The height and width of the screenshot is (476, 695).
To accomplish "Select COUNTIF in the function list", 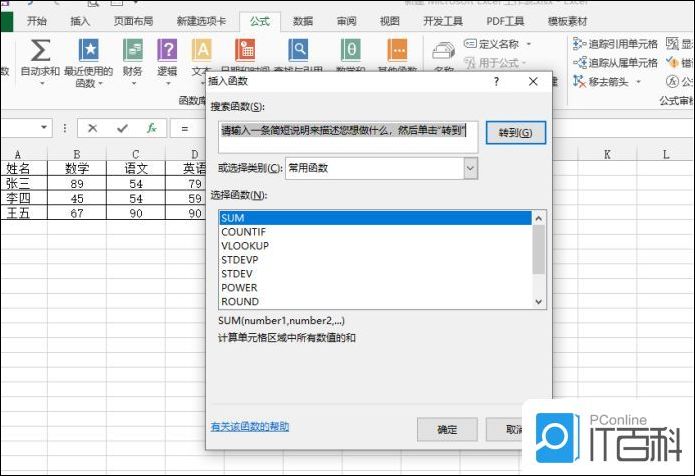I will click(375, 232).
